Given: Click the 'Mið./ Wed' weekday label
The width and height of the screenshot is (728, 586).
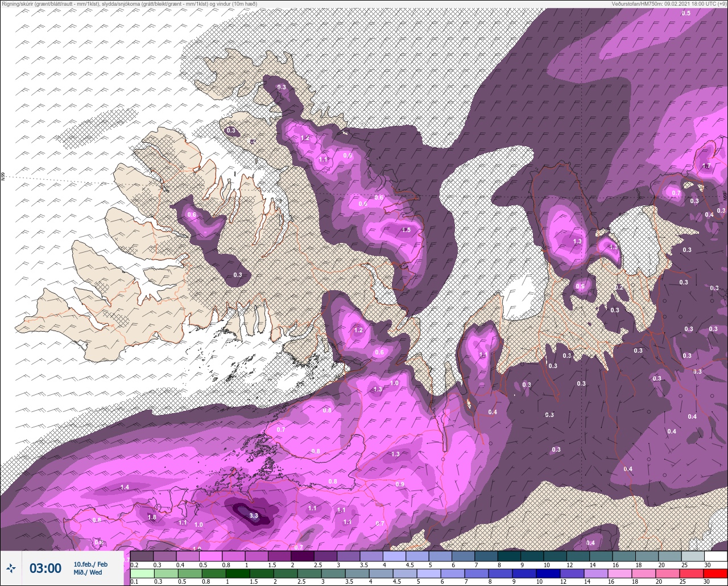Looking at the screenshot, I should [x=88, y=572].
